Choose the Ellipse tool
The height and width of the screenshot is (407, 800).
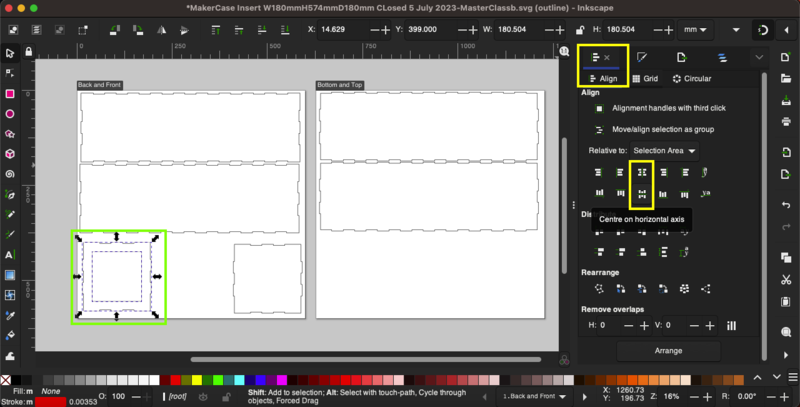click(9, 114)
